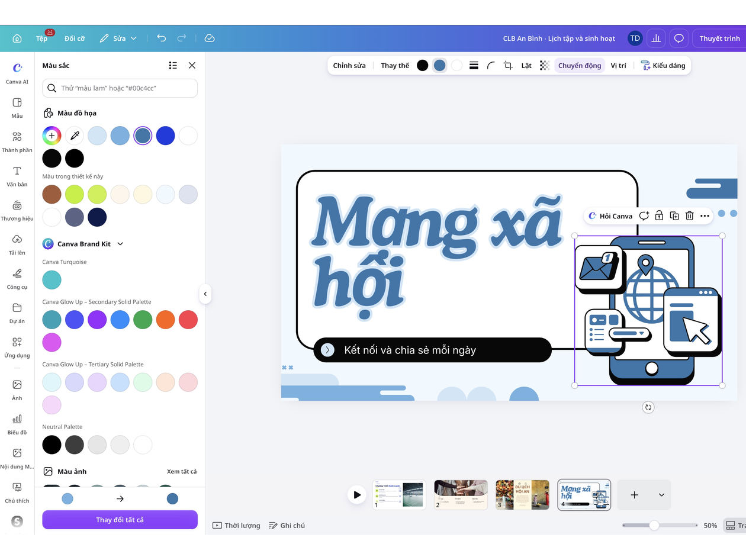Click Xem tất cả link
746x560 pixels.
point(182,471)
